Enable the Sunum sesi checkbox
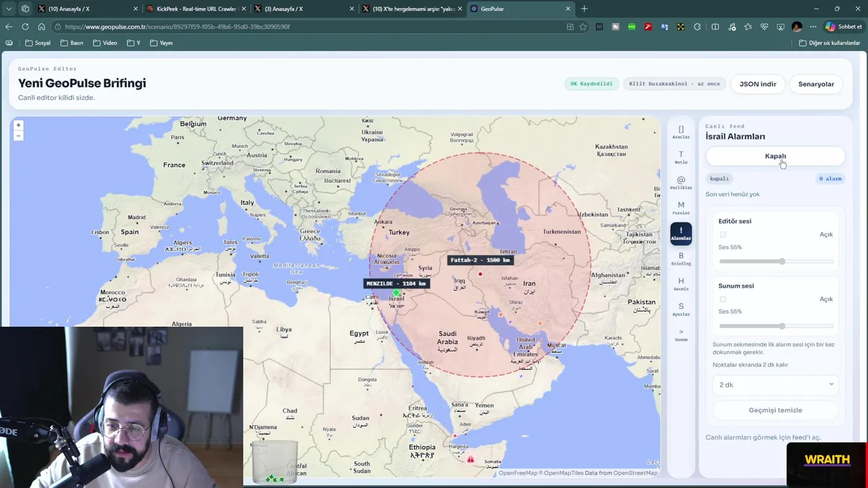The width and height of the screenshot is (868, 488). (723, 299)
